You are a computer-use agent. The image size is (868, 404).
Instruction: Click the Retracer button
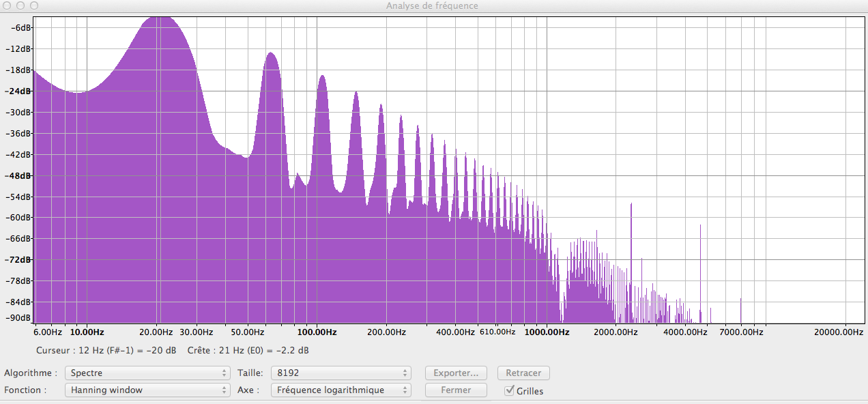tap(524, 373)
